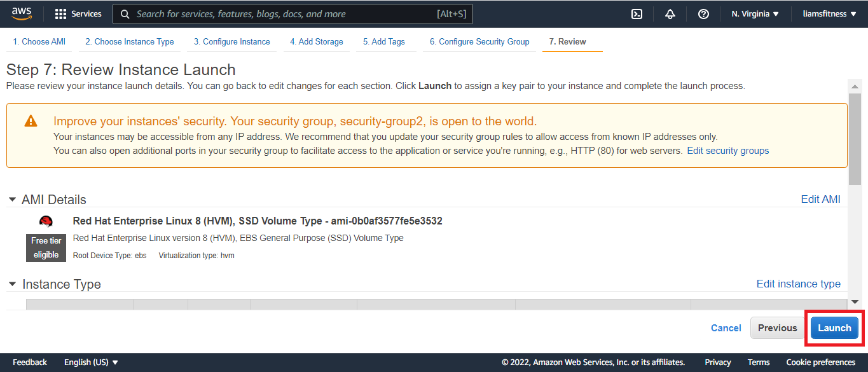Click the Edit instance type link

pyautogui.click(x=798, y=284)
